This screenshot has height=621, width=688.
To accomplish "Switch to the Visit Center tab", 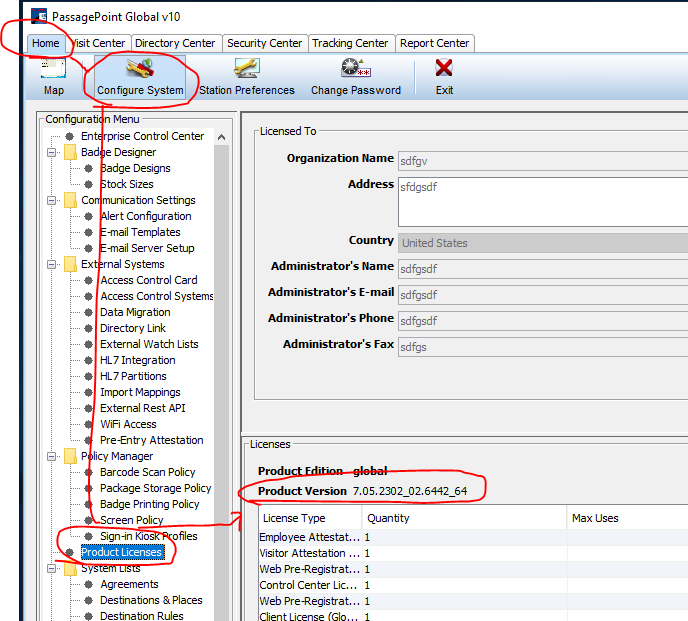I will (99, 43).
